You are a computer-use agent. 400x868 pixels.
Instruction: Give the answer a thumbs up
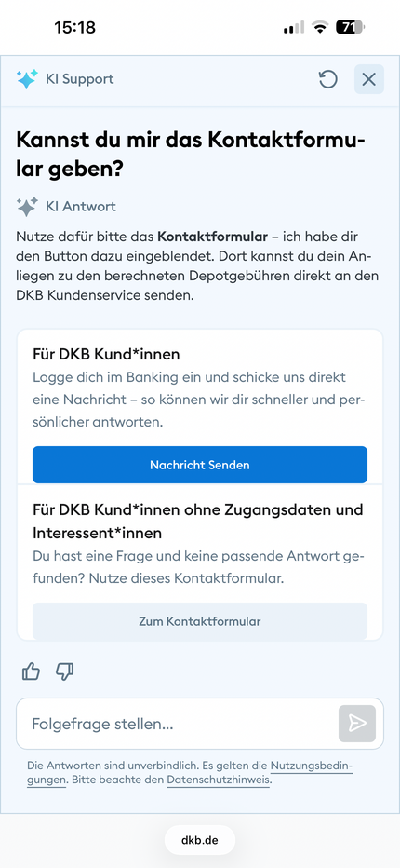[31, 671]
